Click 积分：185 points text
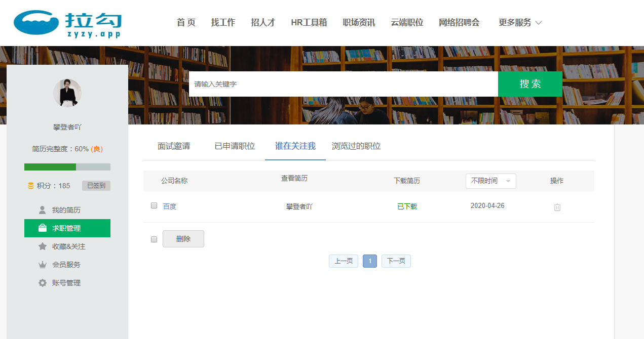The image size is (644, 339). 54,186
